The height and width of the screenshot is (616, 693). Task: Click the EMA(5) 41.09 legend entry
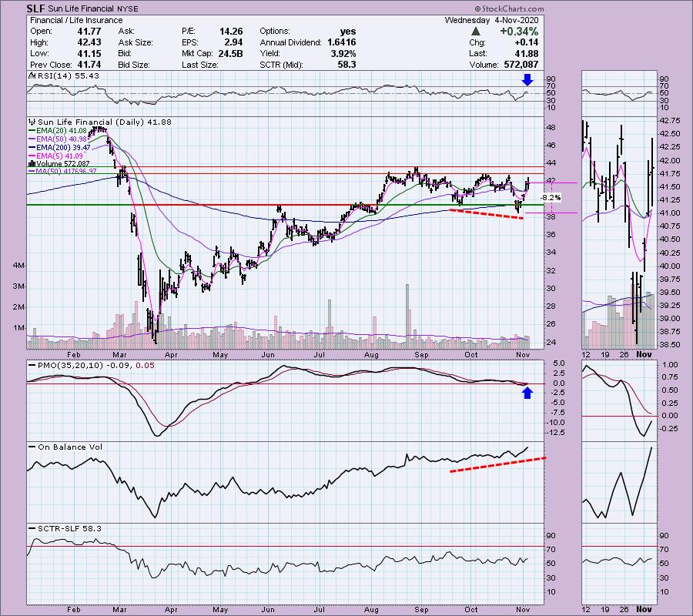(x=55, y=156)
